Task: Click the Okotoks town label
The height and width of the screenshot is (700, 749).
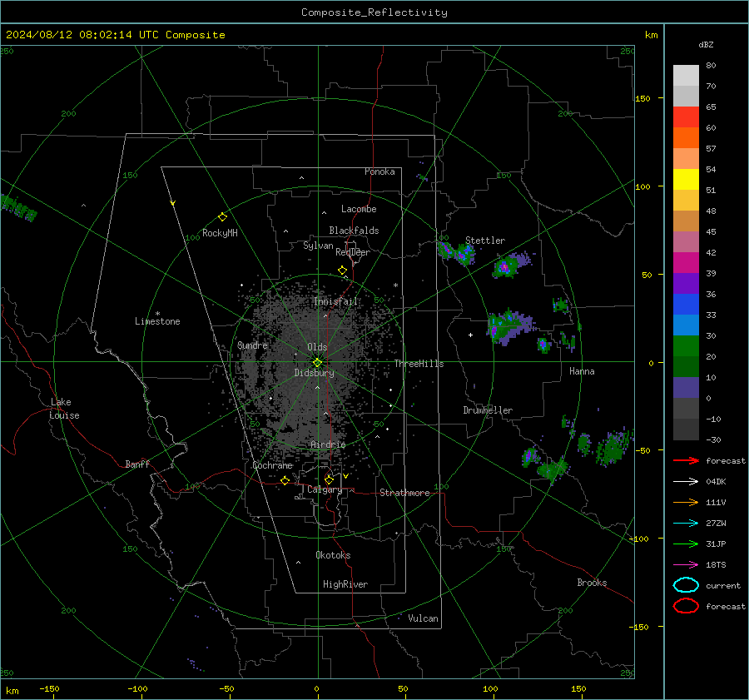Action: [333, 555]
